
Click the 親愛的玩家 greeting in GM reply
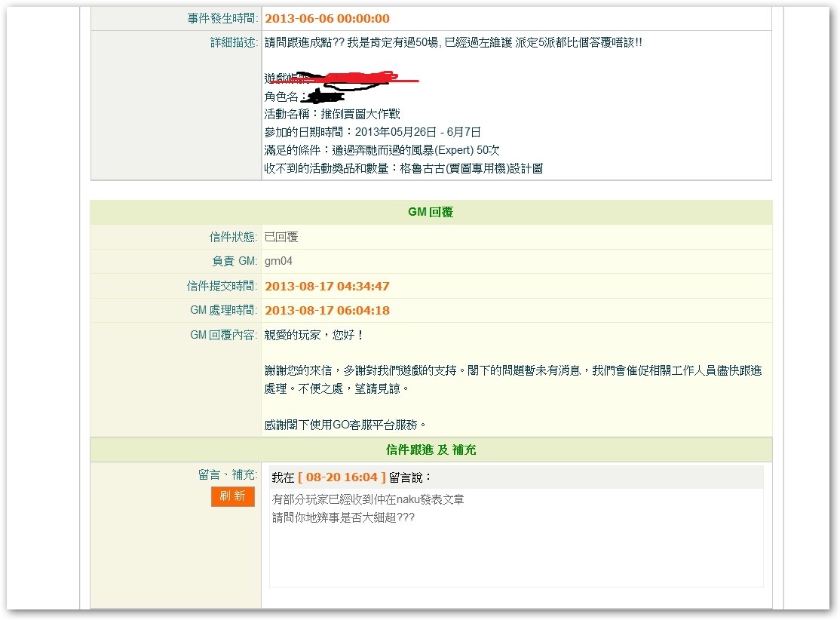click(314, 335)
